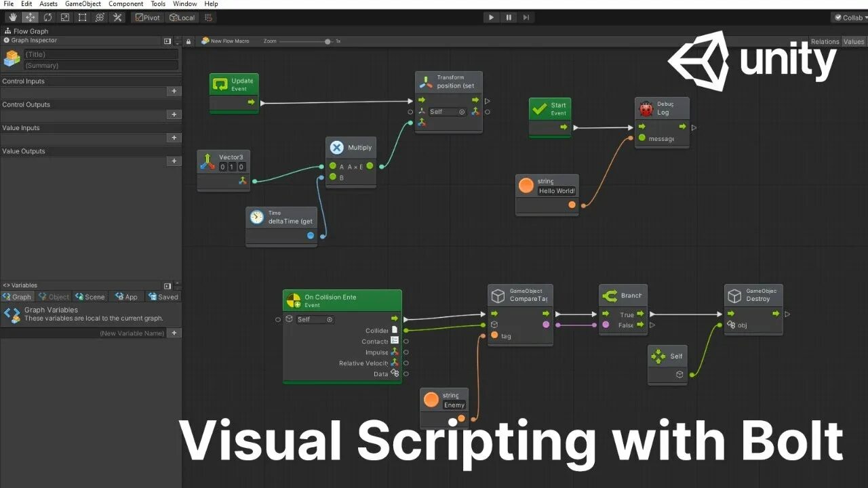Open Self target picker in Transform node

(462, 112)
